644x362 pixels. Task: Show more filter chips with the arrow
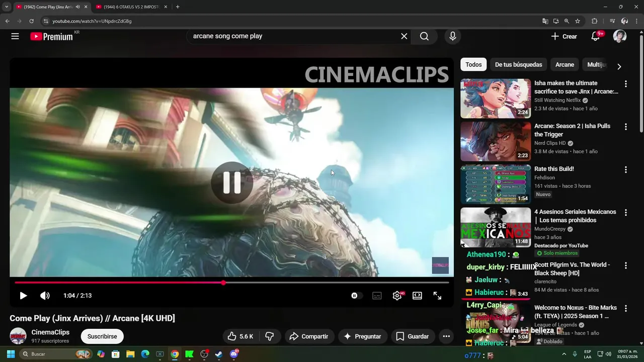coord(619,66)
